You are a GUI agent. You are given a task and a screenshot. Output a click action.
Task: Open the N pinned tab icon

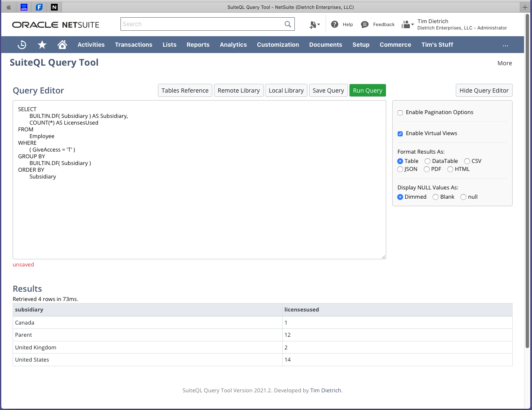54,7
